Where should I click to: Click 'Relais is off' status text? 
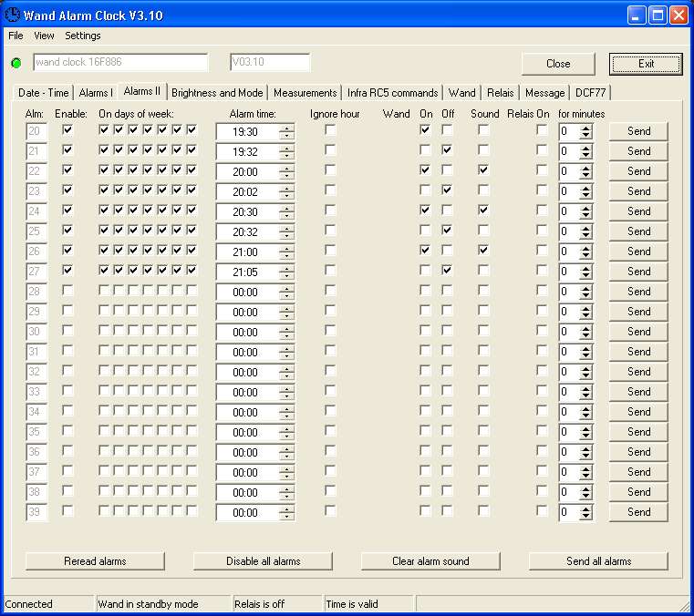[x=259, y=604]
